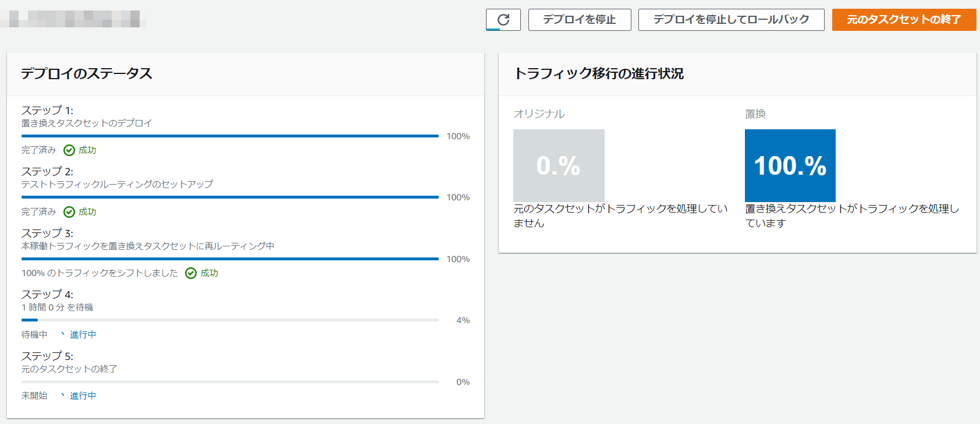Click 置き換えタスクセットがトラフィックを処理しています text
Screen dimensions: 980x424
[852, 215]
